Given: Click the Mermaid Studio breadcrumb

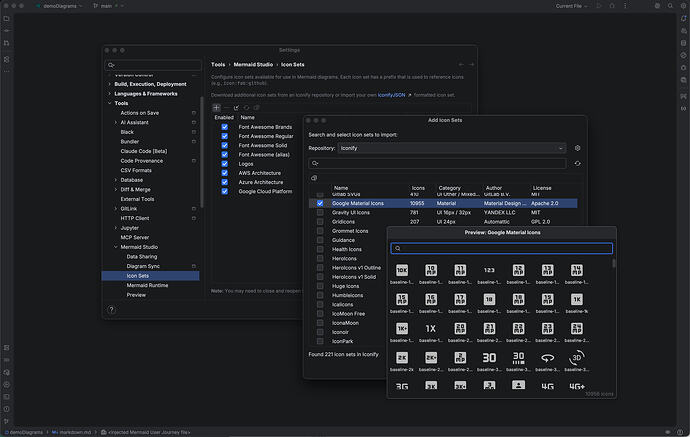Looking at the screenshot, I should [x=253, y=65].
